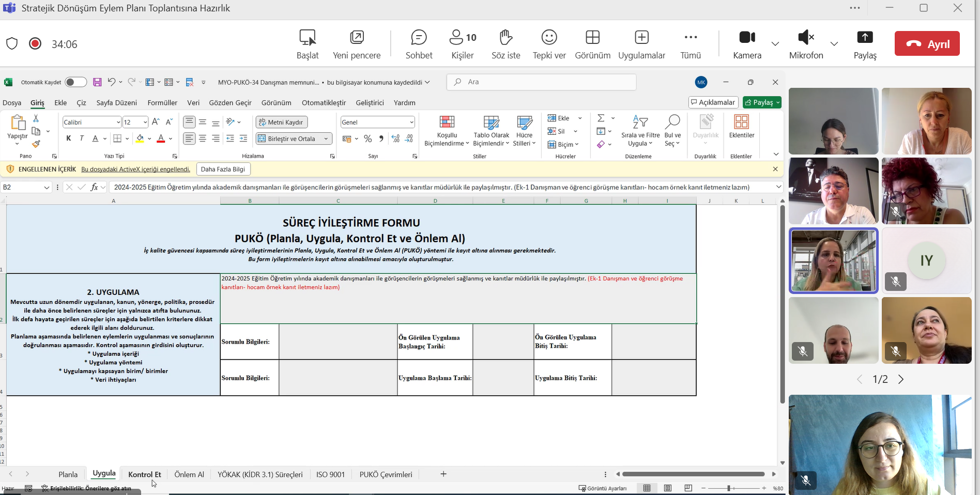The height and width of the screenshot is (495, 980).
Task: Click the Excel zoom slider
Action: click(729, 488)
